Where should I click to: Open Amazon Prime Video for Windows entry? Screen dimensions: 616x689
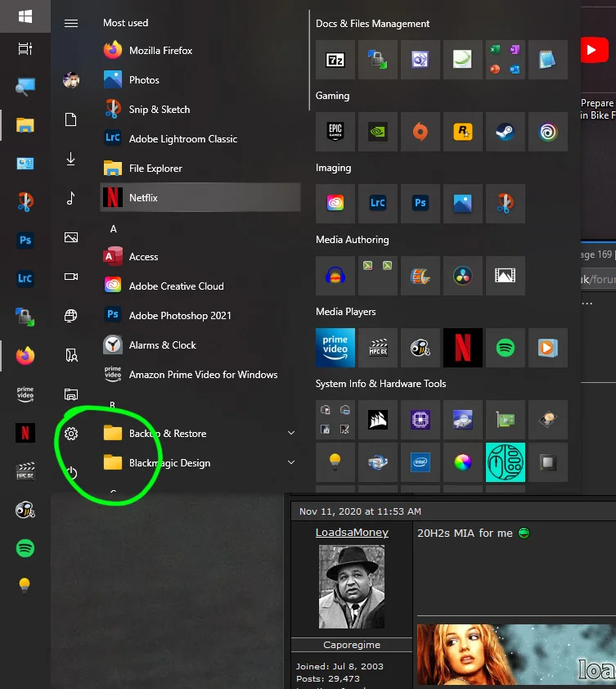coord(200,375)
